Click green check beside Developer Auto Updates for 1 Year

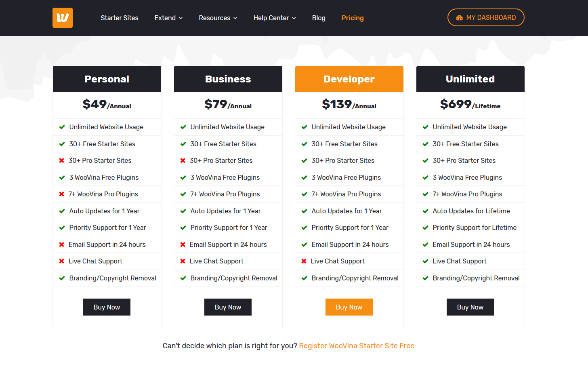tap(304, 211)
